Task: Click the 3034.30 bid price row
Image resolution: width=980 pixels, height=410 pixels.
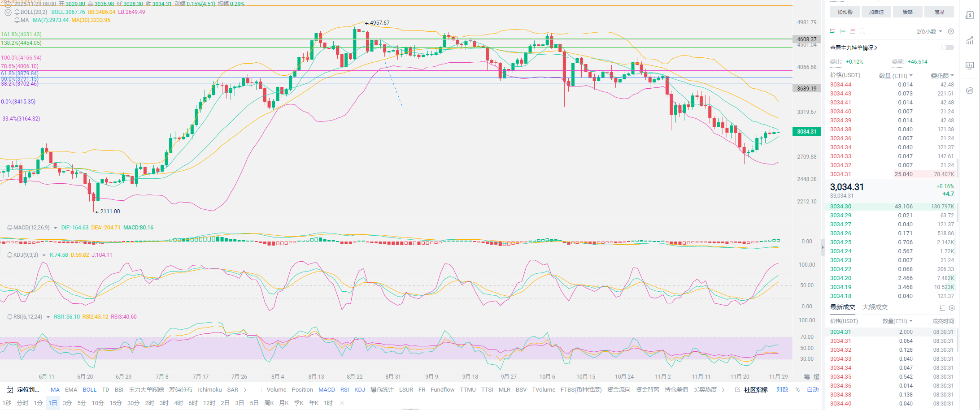Action: tap(841, 207)
